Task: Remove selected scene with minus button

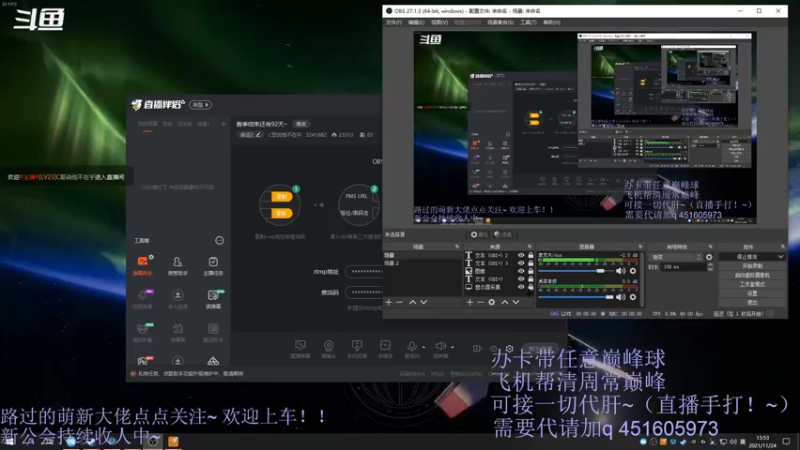Action: pyautogui.click(x=399, y=302)
